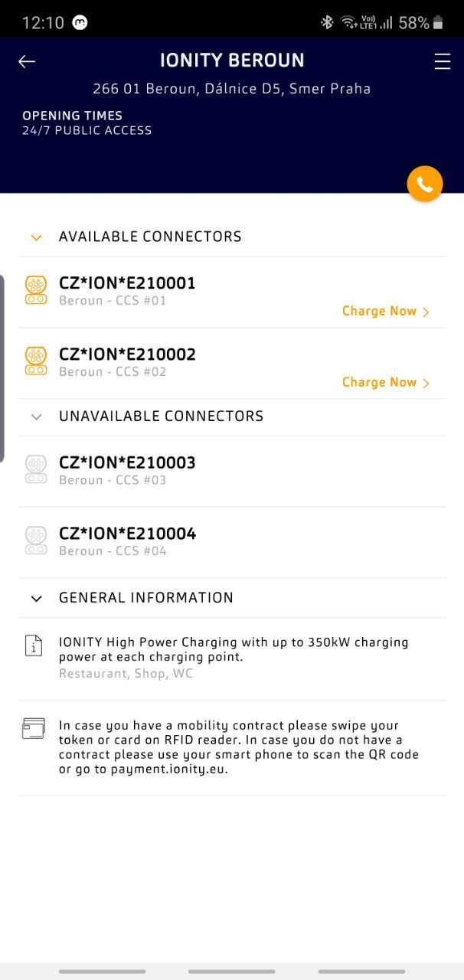Tap the IONITY BEROUN station title

tap(232, 60)
